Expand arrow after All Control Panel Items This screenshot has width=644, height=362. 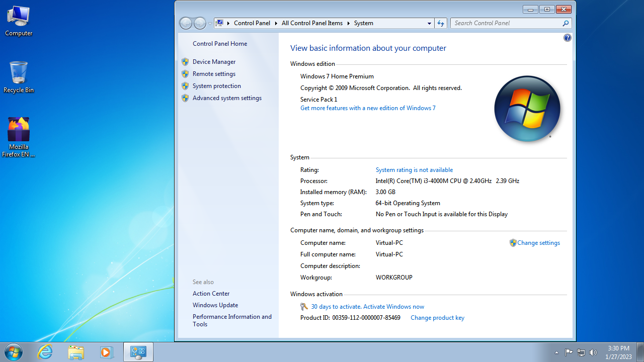click(348, 23)
